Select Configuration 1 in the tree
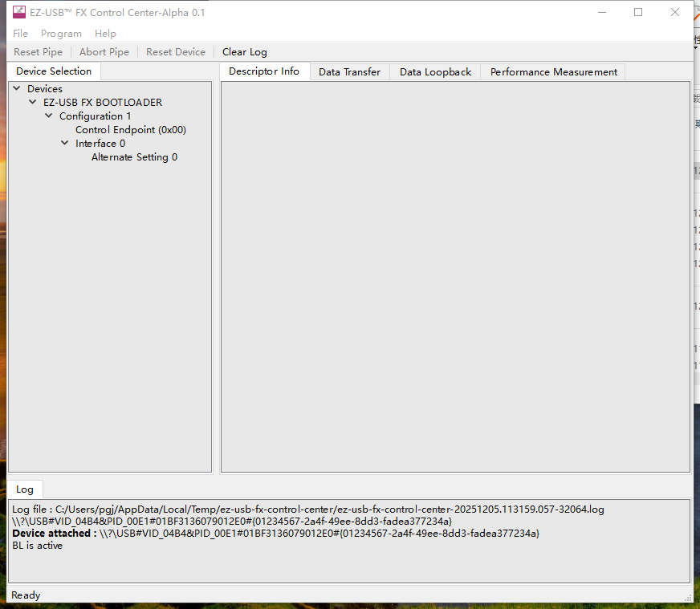 point(95,116)
